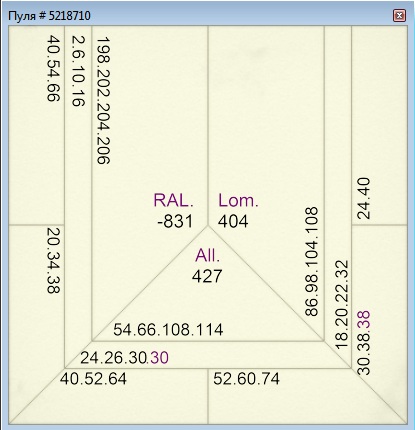The image size is (415, 430).
Task: Close the Пуля # 5218710 window
Action: (x=399, y=15)
